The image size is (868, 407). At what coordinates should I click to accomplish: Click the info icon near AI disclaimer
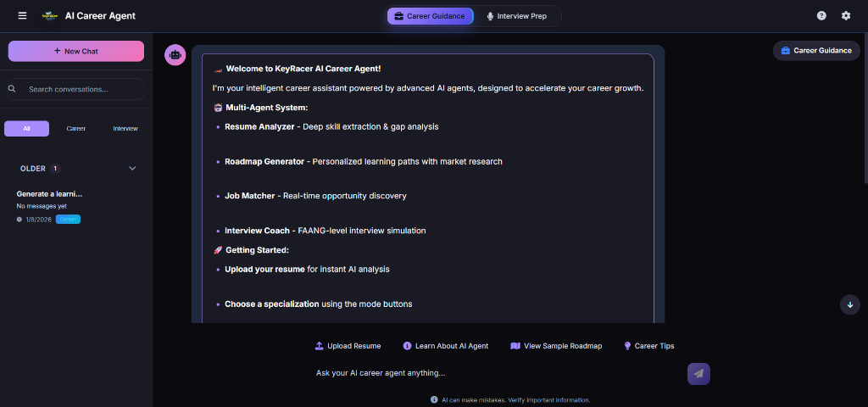434,400
